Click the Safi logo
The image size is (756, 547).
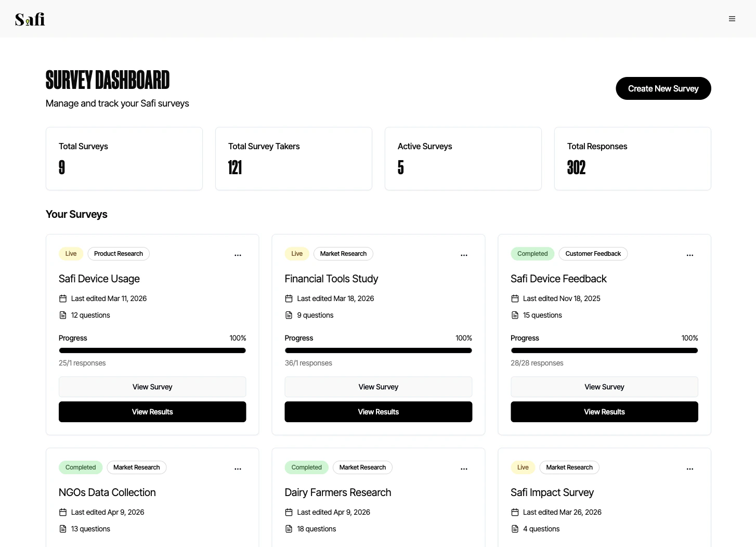point(29,19)
